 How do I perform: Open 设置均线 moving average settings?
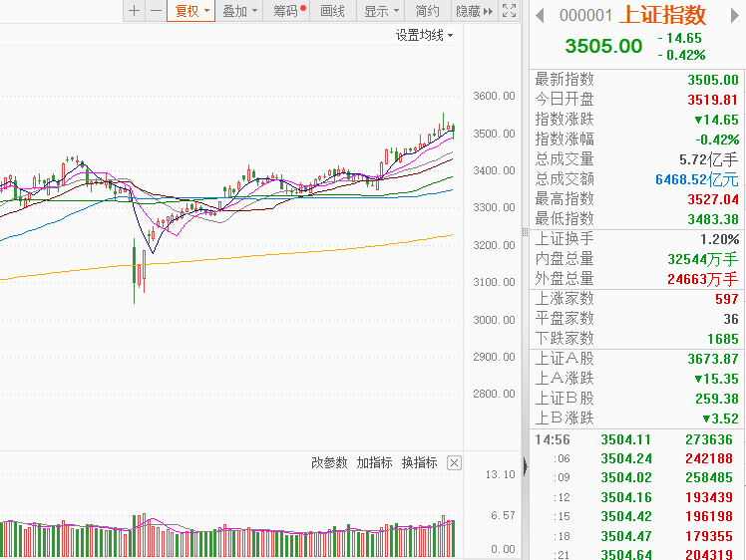(x=424, y=35)
